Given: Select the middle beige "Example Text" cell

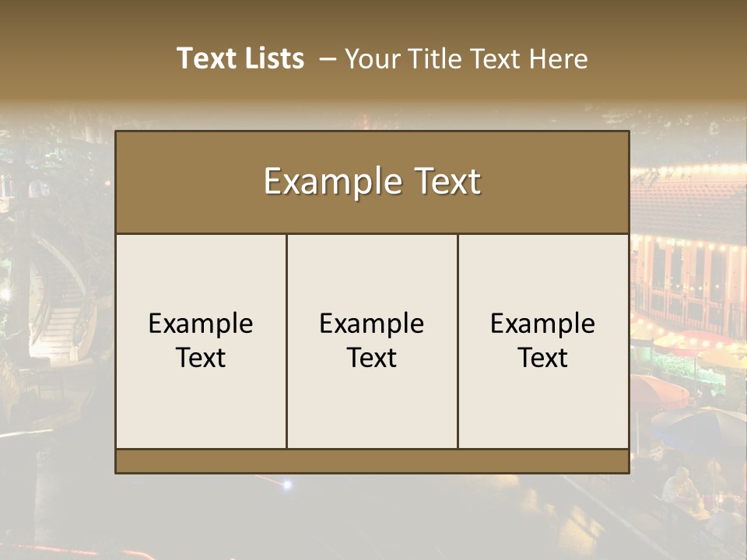Looking at the screenshot, I should click(x=372, y=341).
